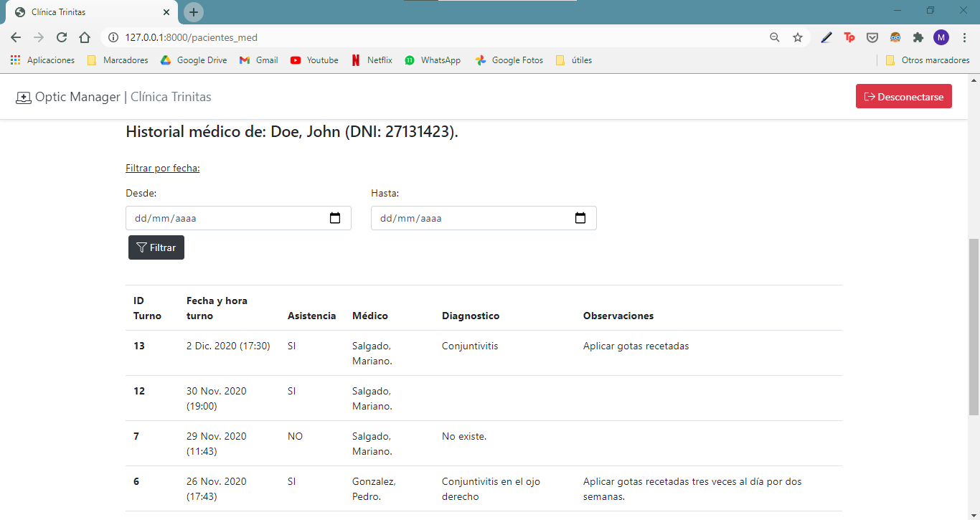
Task: Select turno ID 13 cell
Action: tap(139, 346)
